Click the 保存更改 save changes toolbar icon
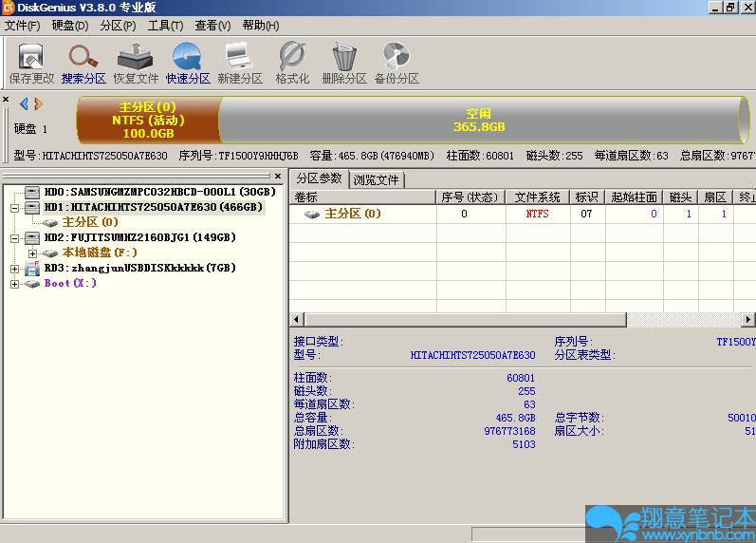 31,64
